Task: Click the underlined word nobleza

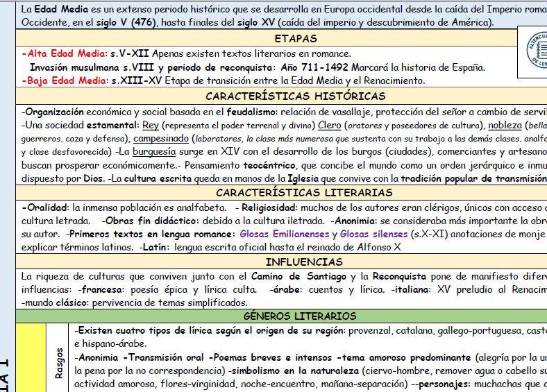Action: 505,125
